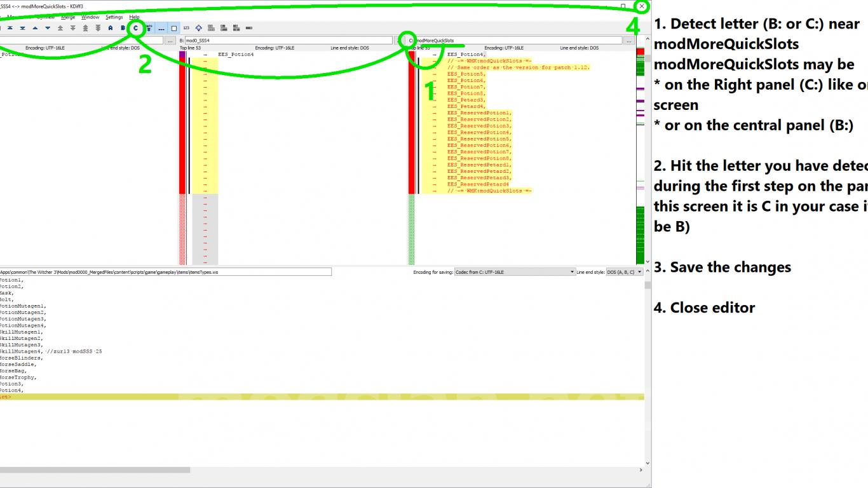Open the Merge menu
This screenshot has width=868, height=488.
click(68, 17)
